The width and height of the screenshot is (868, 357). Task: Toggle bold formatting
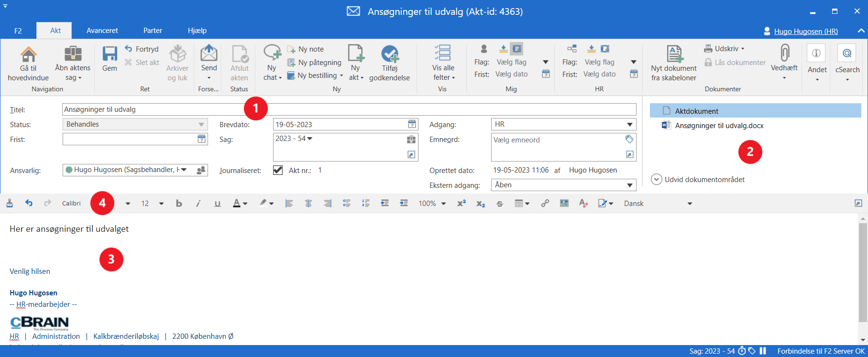tap(179, 204)
